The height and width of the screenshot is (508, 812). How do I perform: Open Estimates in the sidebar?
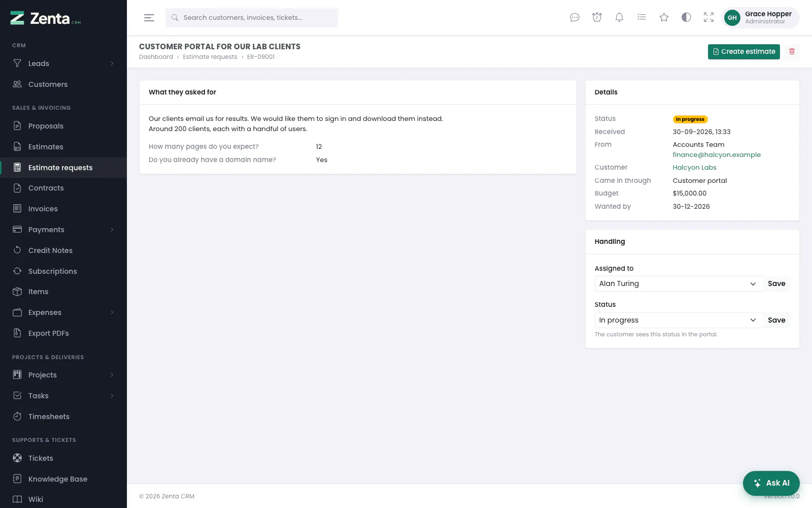[x=63, y=147]
